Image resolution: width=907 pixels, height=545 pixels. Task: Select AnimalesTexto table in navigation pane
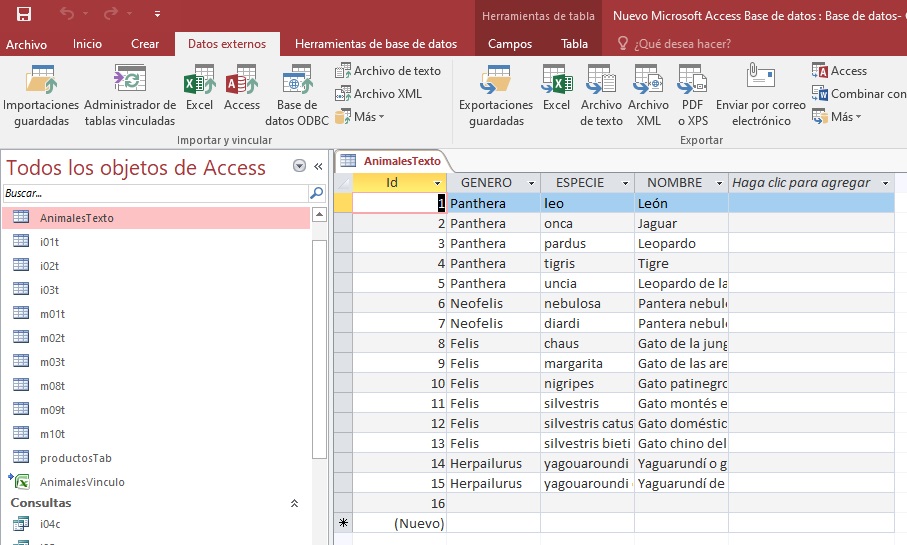[156, 218]
